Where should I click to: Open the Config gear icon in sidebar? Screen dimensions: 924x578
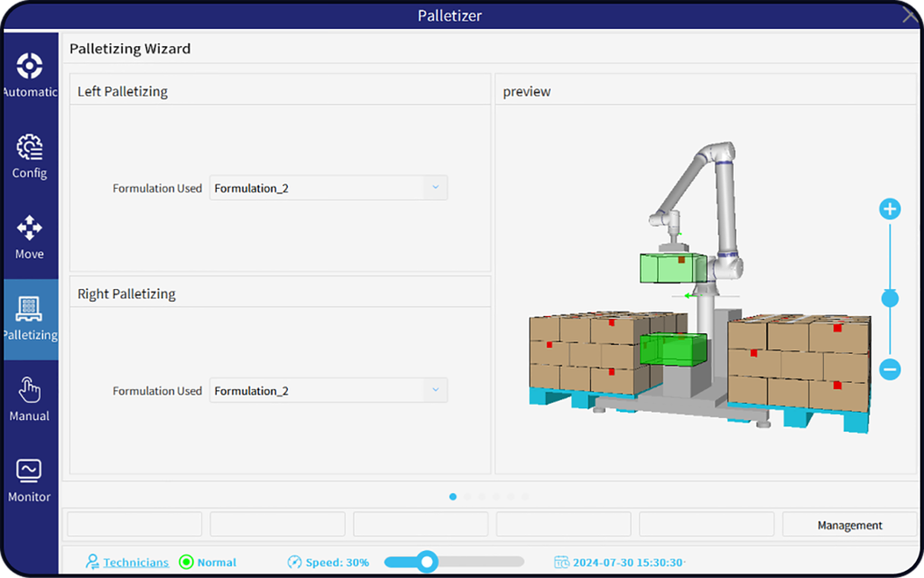coord(30,146)
